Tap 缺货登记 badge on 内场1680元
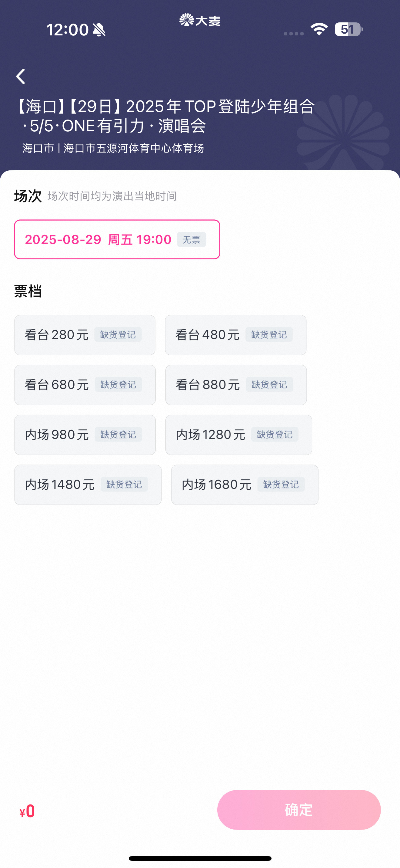The width and height of the screenshot is (400, 868). pos(281,485)
